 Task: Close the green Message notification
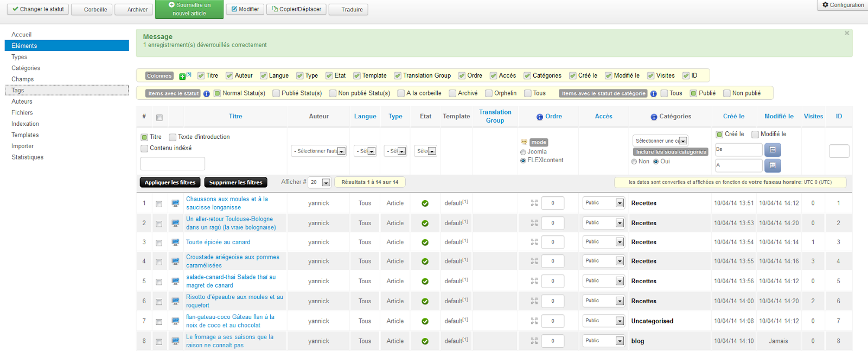847,33
